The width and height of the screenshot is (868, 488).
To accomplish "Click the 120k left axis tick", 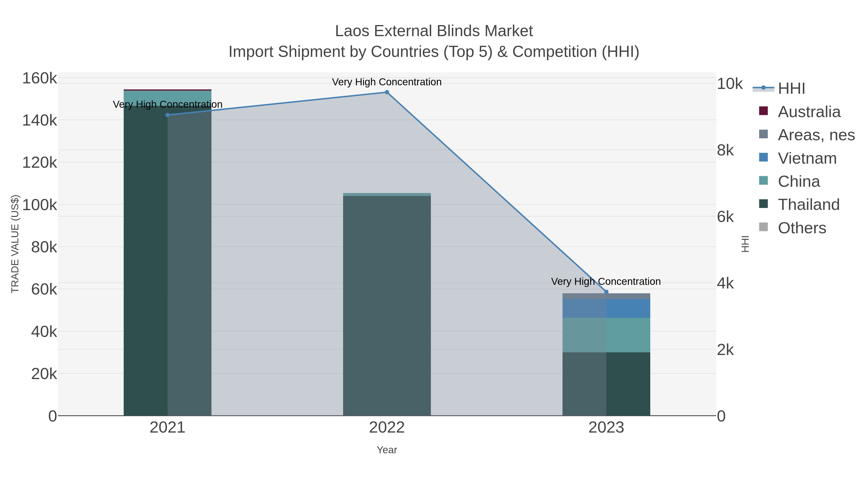I will (x=40, y=163).
